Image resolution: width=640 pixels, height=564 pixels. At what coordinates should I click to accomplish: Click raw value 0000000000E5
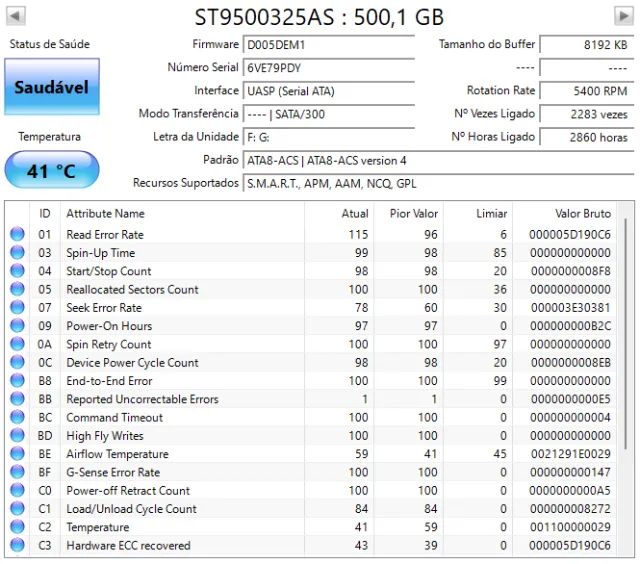pyautogui.click(x=571, y=399)
